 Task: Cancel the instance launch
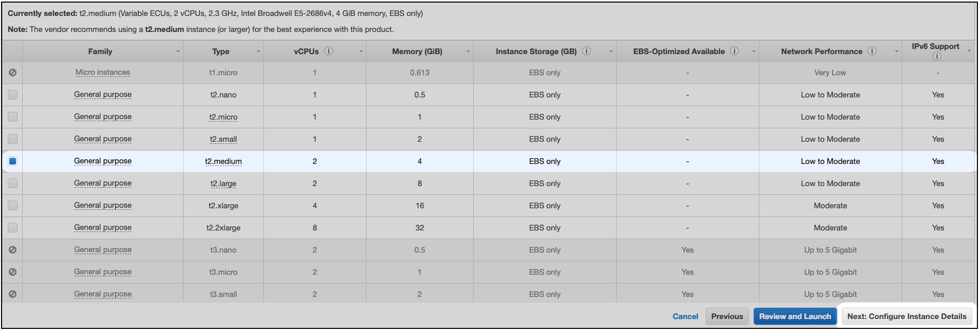tap(685, 316)
